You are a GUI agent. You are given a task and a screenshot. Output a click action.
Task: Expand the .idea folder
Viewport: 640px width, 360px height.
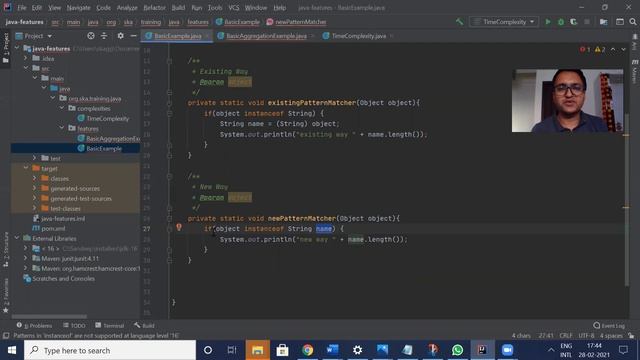(x=26, y=58)
